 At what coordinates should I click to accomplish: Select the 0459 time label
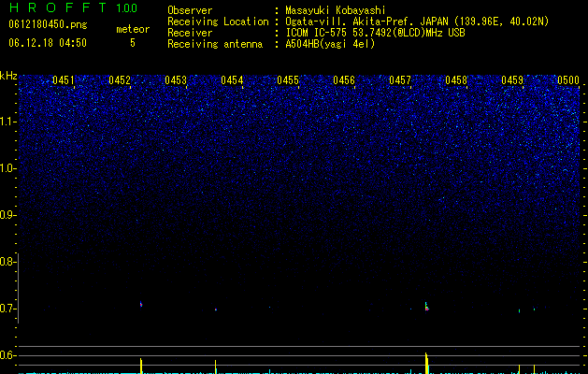tap(512, 80)
